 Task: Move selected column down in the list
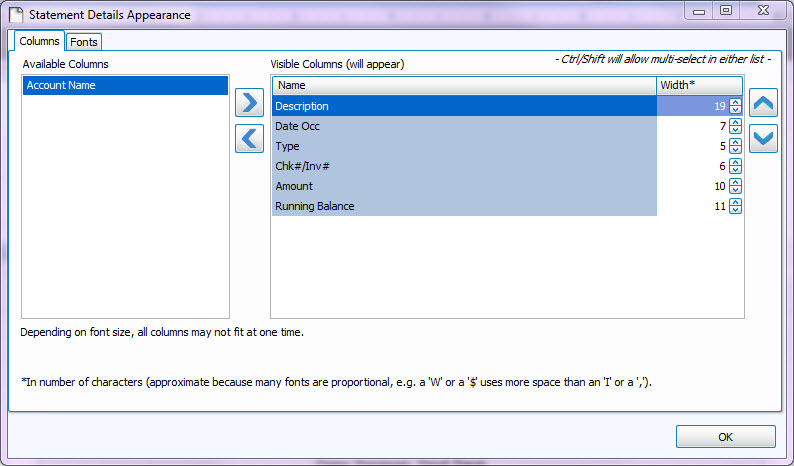763,138
